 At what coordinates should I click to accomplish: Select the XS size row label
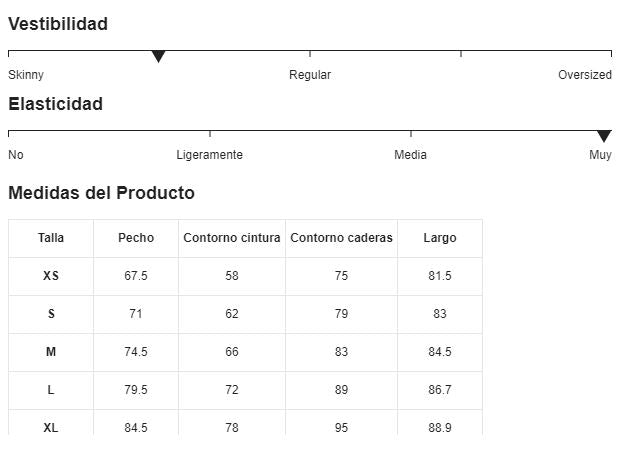pos(51,276)
